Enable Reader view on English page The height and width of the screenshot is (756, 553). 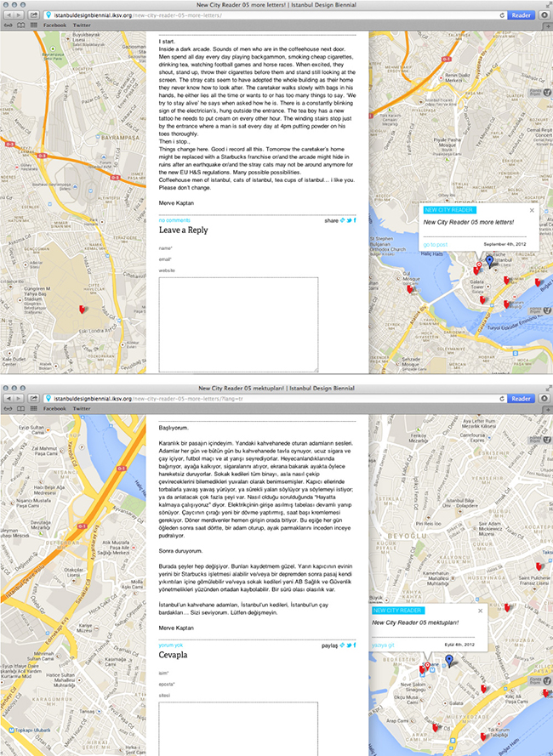pyautogui.click(x=522, y=15)
